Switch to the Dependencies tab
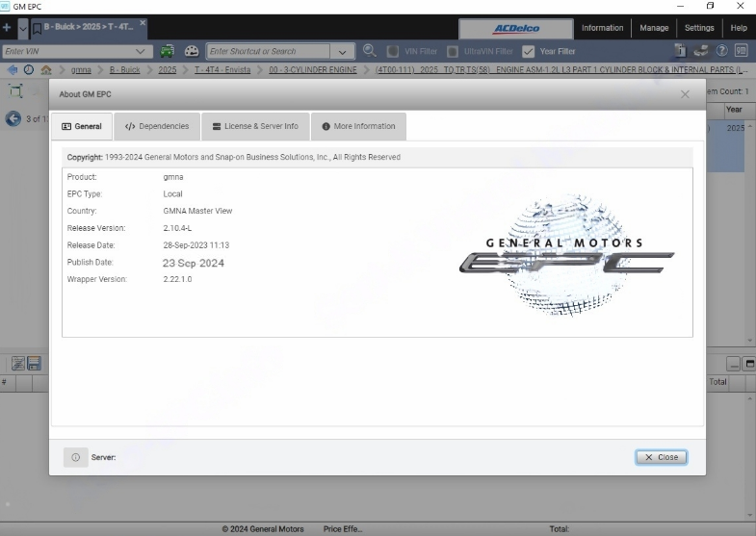Screen dimensions: 756x536 coord(157,126)
